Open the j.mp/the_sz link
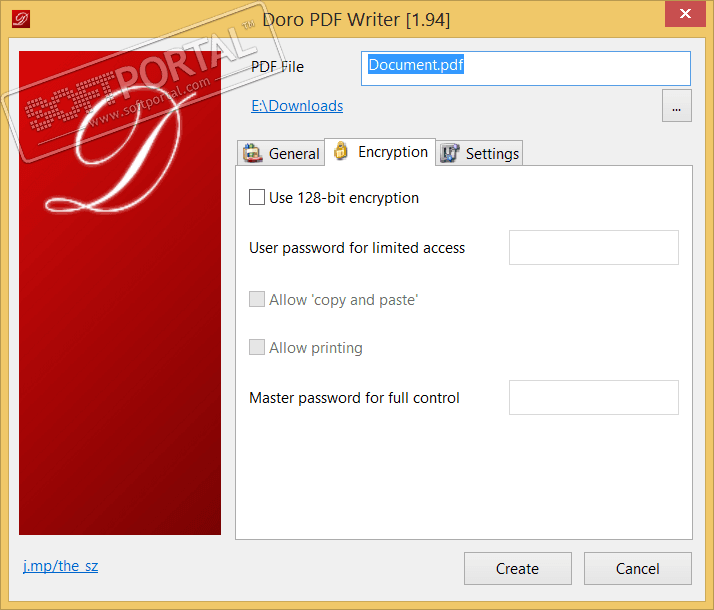 point(61,566)
